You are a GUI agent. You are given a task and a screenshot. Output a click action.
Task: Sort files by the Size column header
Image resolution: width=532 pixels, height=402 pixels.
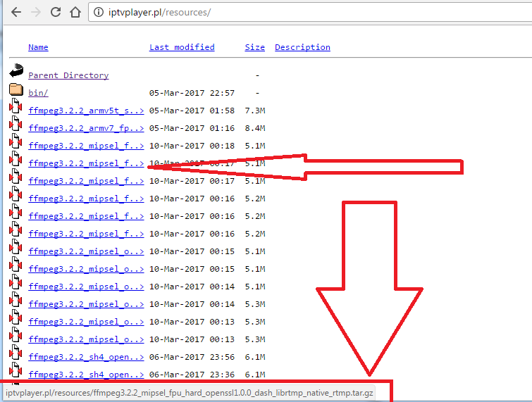point(254,47)
